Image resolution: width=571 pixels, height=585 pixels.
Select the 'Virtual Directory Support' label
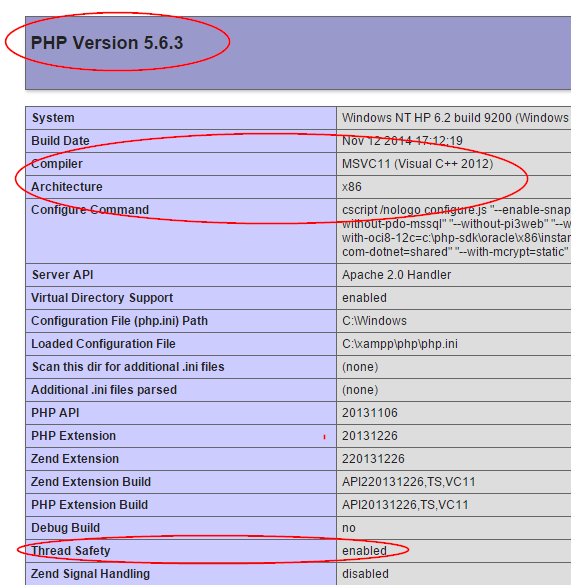click(102, 298)
